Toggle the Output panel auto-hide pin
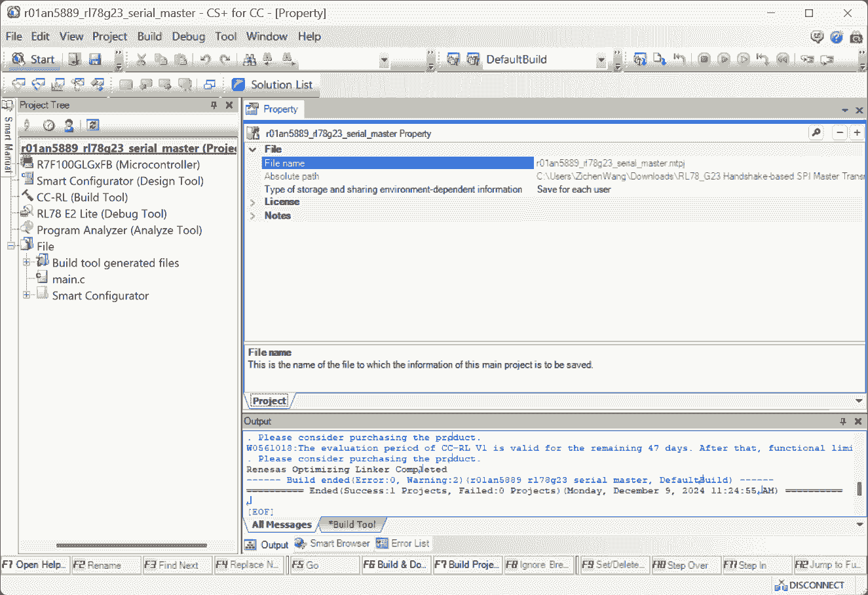This screenshot has height=595, width=868. pyautogui.click(x=843, y=421)
